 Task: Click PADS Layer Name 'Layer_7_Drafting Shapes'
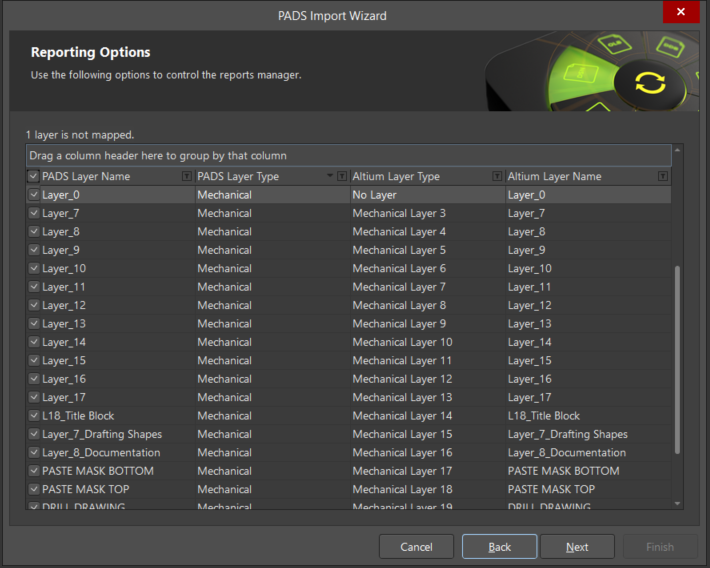point(118,434)
